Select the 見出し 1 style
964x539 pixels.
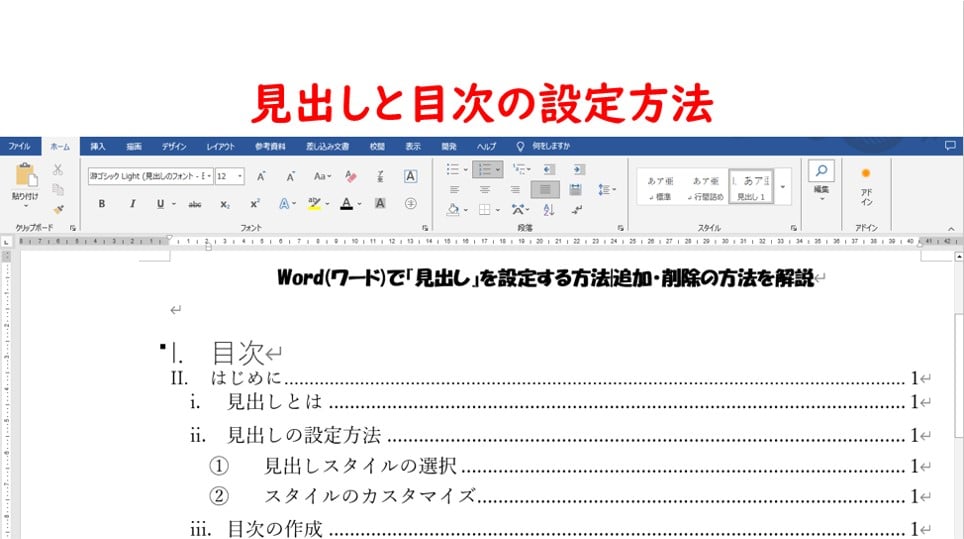pyautogui.click(x=751, y=187)
